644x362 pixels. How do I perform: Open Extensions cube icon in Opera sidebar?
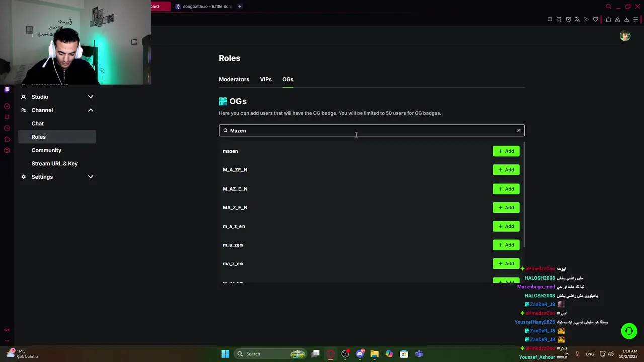7,139
